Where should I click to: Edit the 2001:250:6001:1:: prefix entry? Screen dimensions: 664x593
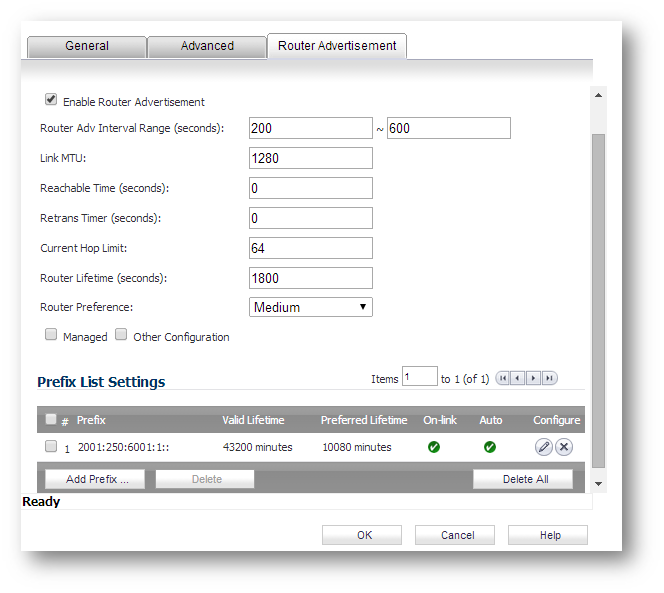click(544, 447)
